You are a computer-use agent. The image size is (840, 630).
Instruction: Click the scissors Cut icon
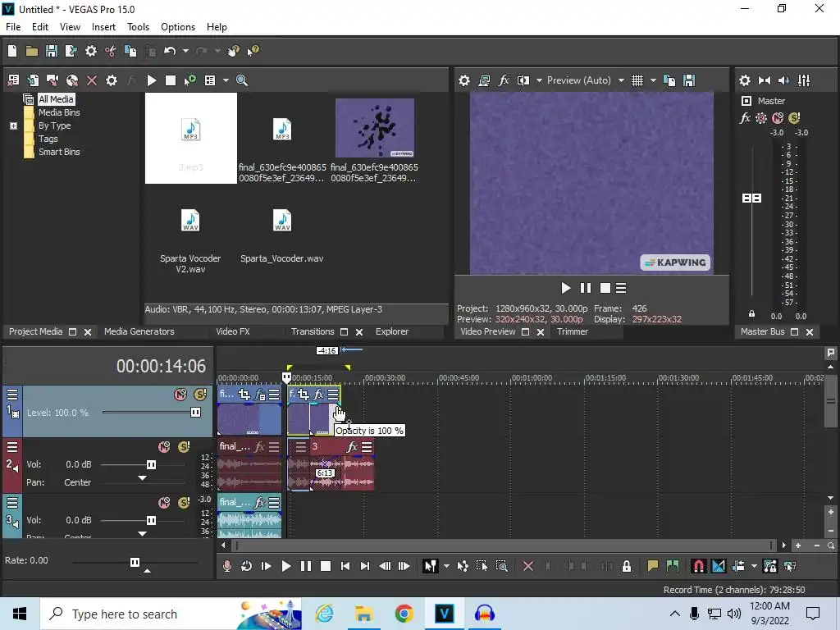point(111,51)
